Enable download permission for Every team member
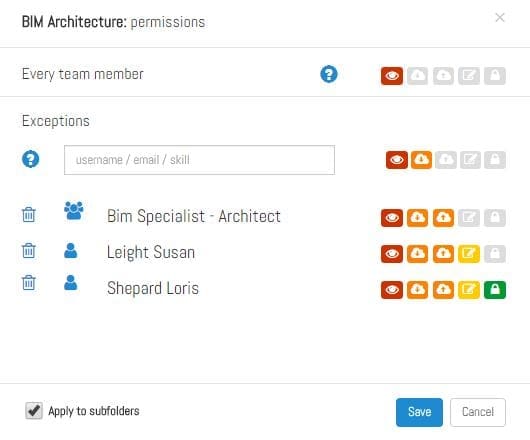The width and height of the screenshot is (530, 440). pyautogui.click(x=417, y=76)
